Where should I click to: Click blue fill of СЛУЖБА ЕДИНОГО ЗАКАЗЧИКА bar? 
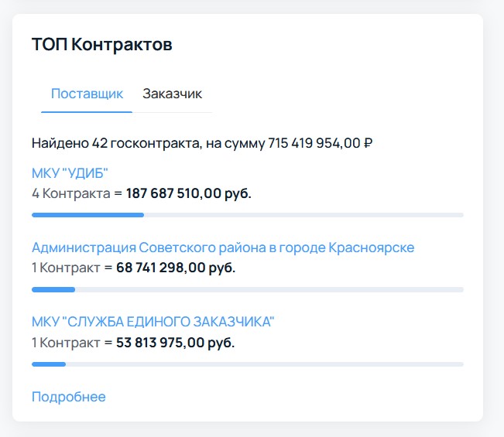coord(49,364)
